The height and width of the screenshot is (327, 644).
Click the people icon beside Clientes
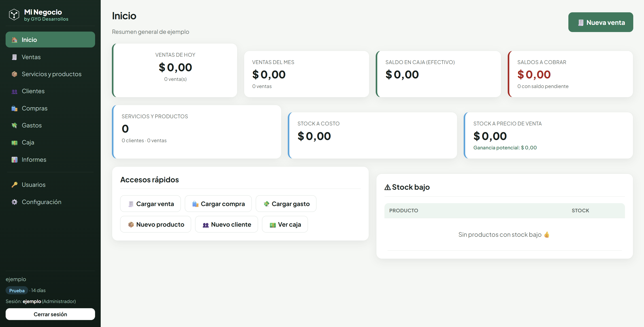coord(15,91)
